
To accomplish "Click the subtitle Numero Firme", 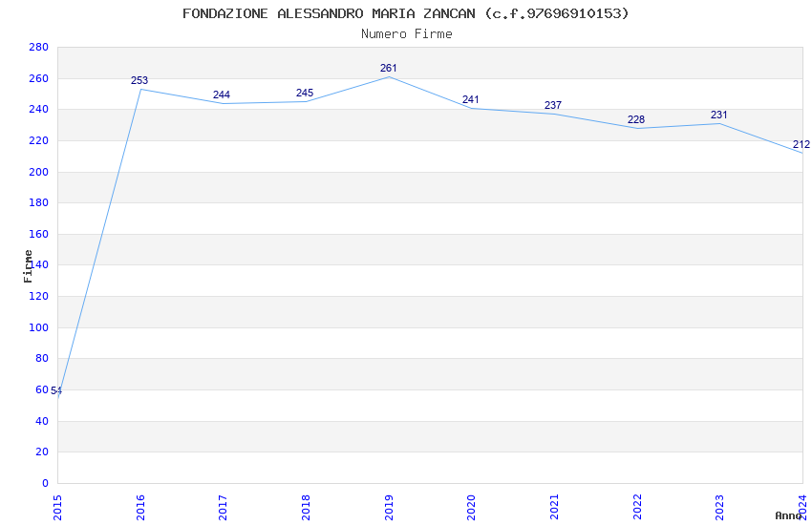I will pyautogui.click(x=407, y=34).
